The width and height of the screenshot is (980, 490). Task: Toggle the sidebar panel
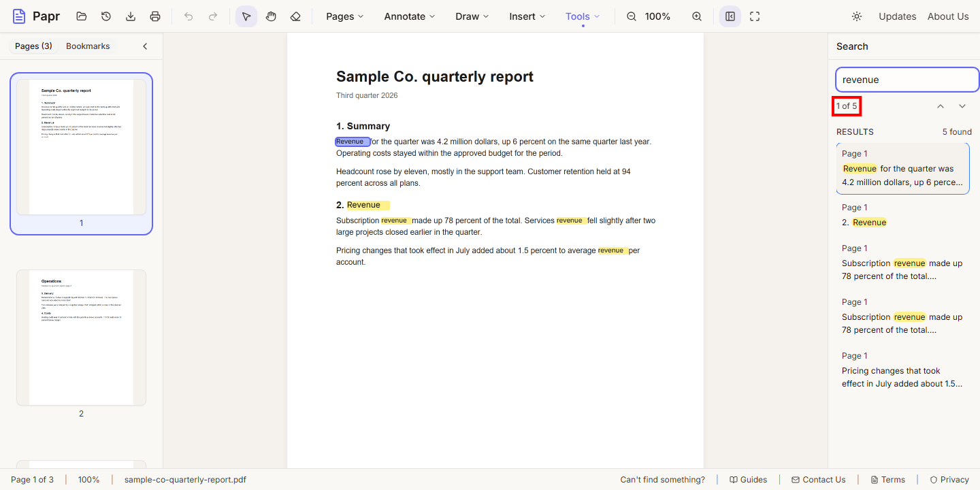[730, 16]
